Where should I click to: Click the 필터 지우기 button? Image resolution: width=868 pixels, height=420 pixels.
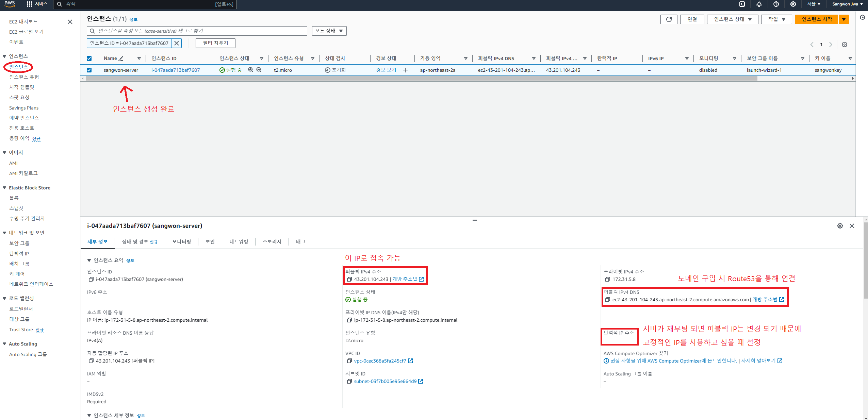[215, 43]
